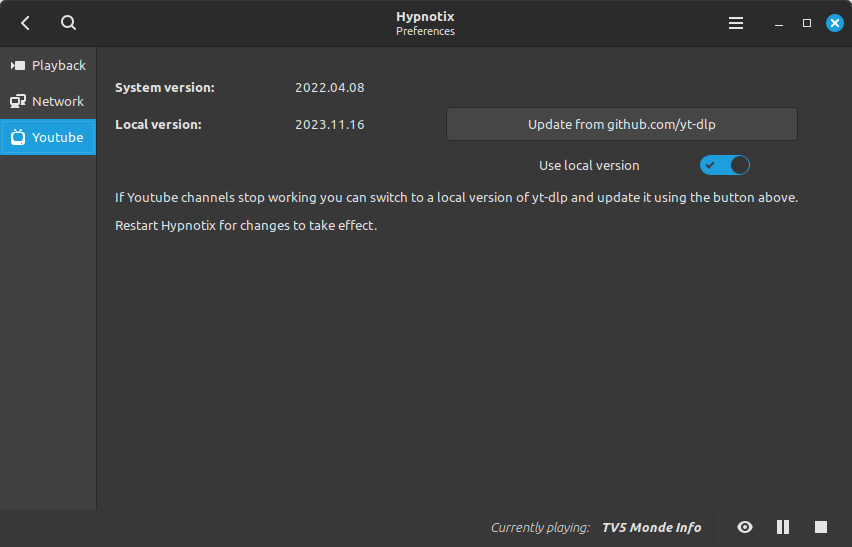Screen dimensions: 852x547
Task: Show the video with the eye icon
Action: click(x=745, y=527)
